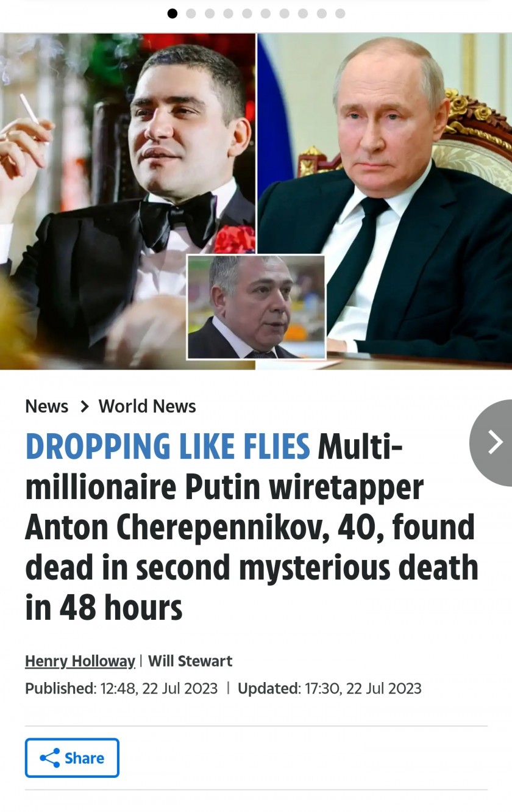Go to next slide with the arrow button
Screen dimensions: 512x812
click(x=491, y=442)
